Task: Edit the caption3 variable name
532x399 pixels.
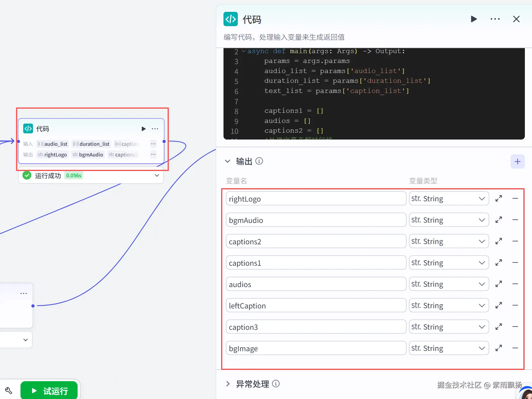Action: tap(316, 327)
